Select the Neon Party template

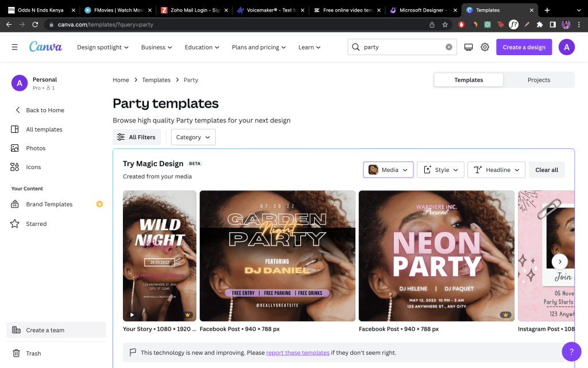pos(436,256)
